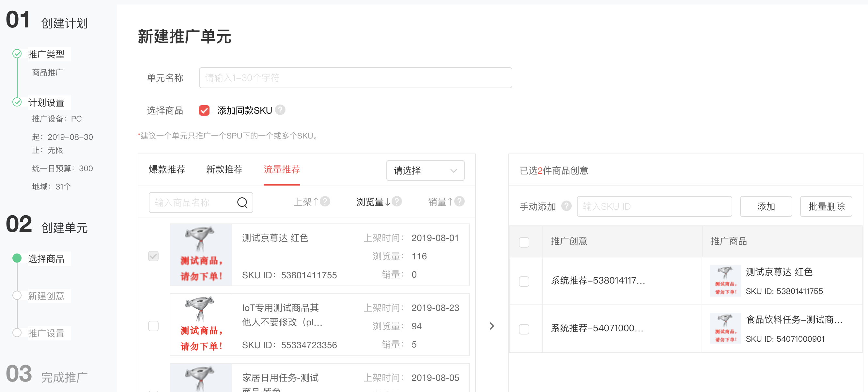Switch to 爆款推荐 tab
The width and height of the screenshot is (868, 392).
[167, 169]
